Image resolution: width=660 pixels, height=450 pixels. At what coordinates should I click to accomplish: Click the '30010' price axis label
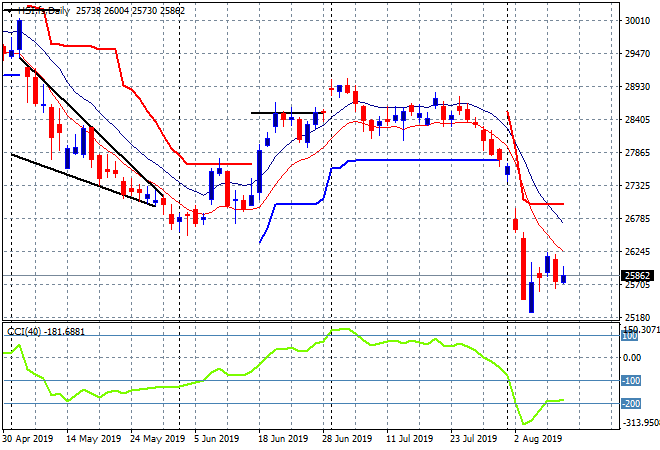[637, 21]
